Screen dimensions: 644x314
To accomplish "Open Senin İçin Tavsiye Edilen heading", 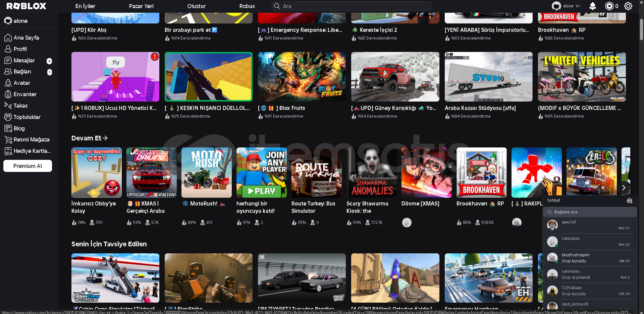I will 109,244.
